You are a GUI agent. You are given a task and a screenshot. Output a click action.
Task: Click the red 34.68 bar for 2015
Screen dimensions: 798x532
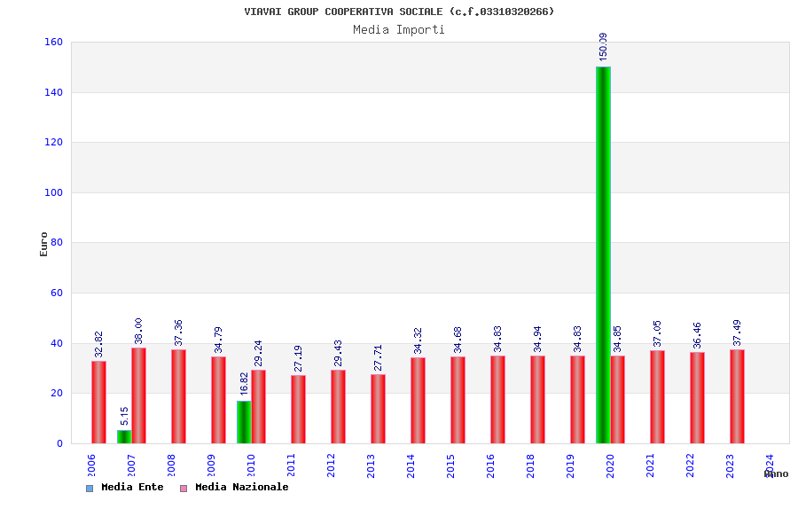(458, 400)
